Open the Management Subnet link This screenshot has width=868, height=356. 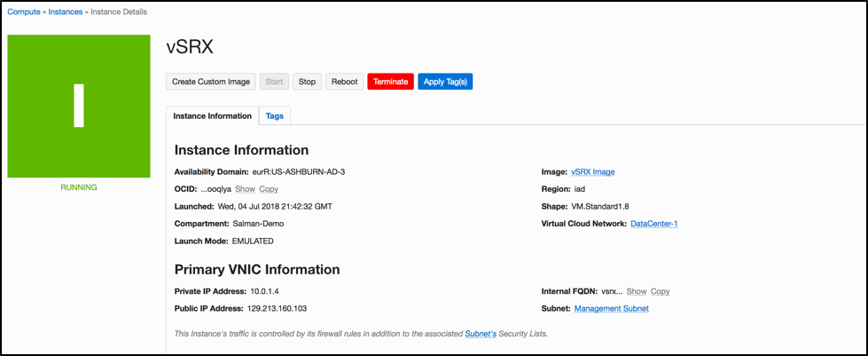(x=611, y=309)
